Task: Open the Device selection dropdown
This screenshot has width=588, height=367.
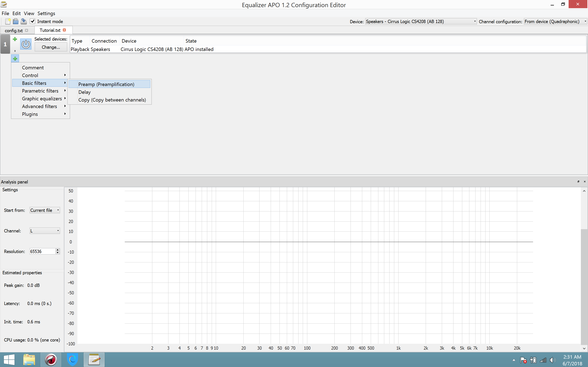Action: pyautogui.click(x=474, y=21)
